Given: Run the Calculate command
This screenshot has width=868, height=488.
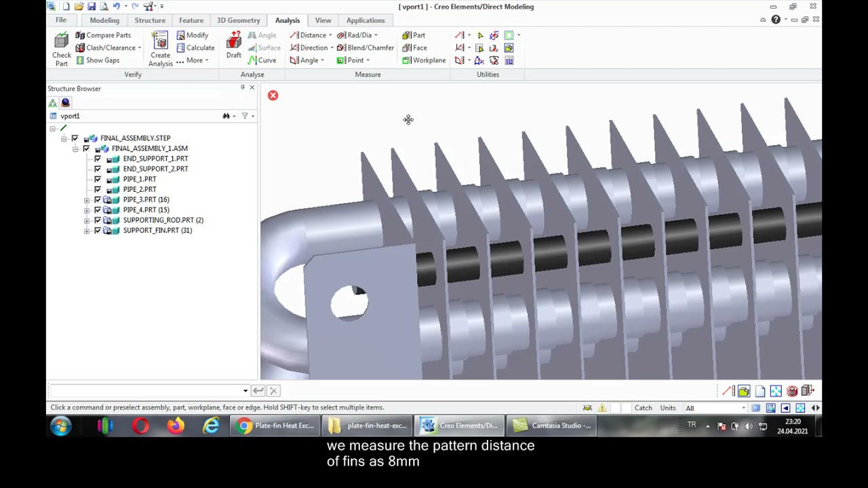Looking at the screenshot, I should (x=195, y=47).
